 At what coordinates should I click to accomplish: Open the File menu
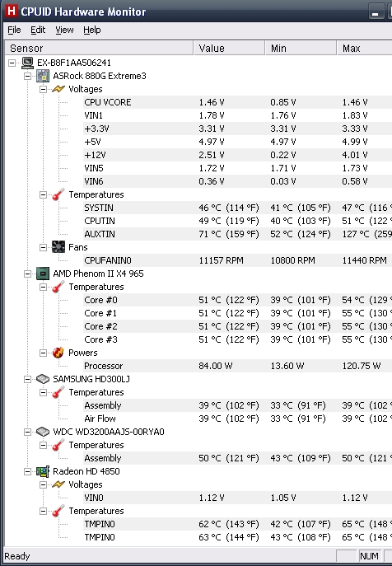(x=15, y=30)
